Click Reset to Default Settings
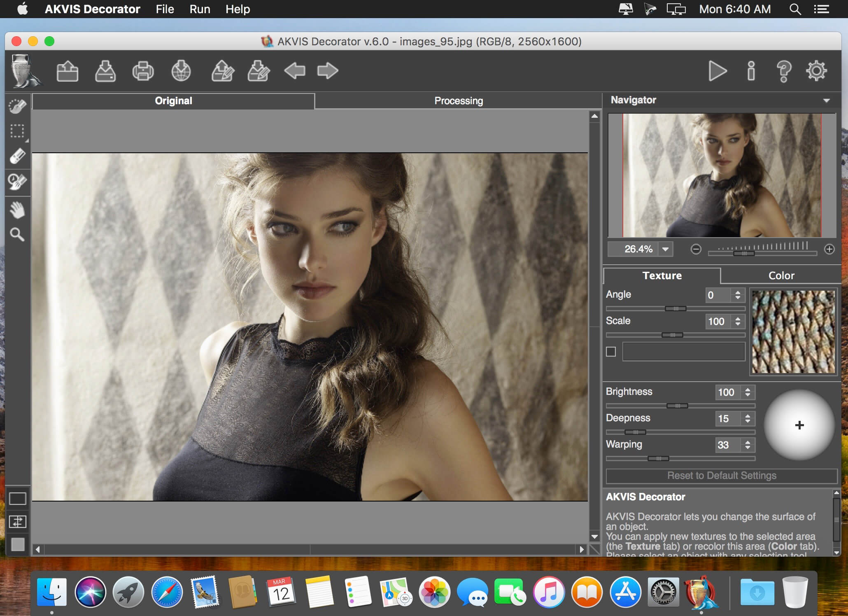This screenshot has height=616, width=848. pyautogui.click(x=722, y=476)
